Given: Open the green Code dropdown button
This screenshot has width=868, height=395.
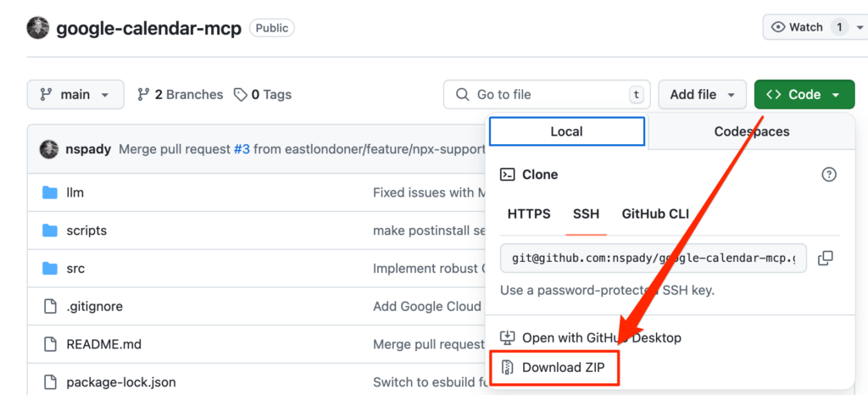Looking at the screenshot, I should pyautogui.click(x=804, y=95).
